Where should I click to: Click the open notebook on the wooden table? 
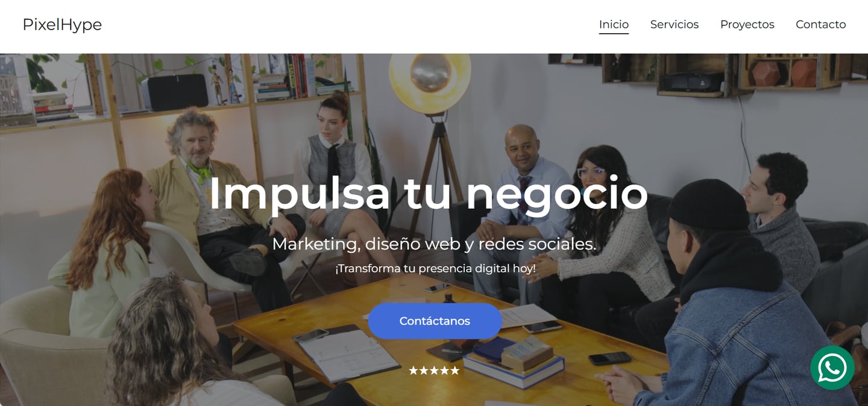tap(348, 353)
